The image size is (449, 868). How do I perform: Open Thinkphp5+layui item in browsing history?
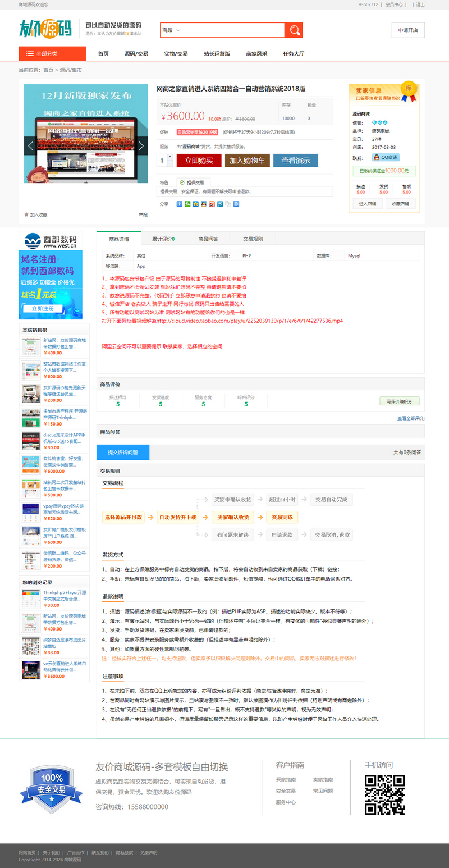click(x=65, y=595)
